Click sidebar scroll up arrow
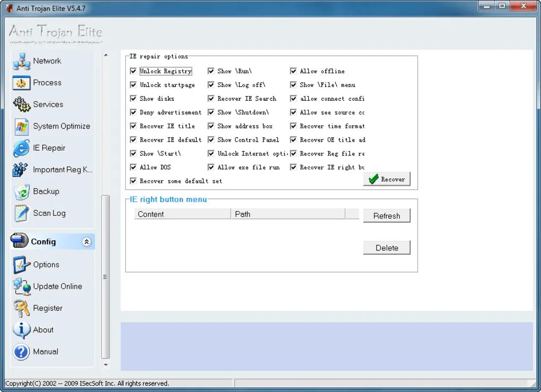541x392 pixels. 106,55
